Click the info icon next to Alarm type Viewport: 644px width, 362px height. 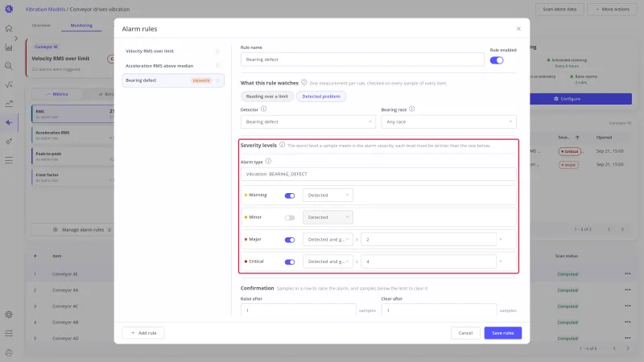(x=268, y=162)
